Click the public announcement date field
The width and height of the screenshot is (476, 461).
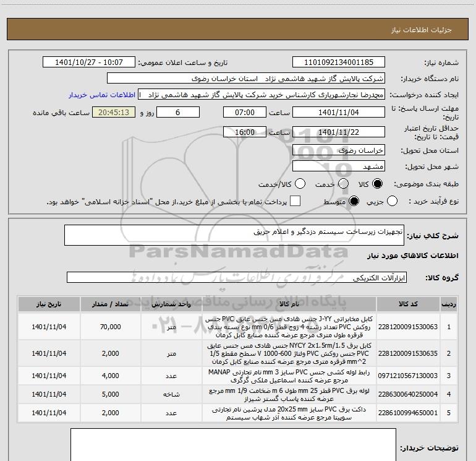tap(89, 62)
